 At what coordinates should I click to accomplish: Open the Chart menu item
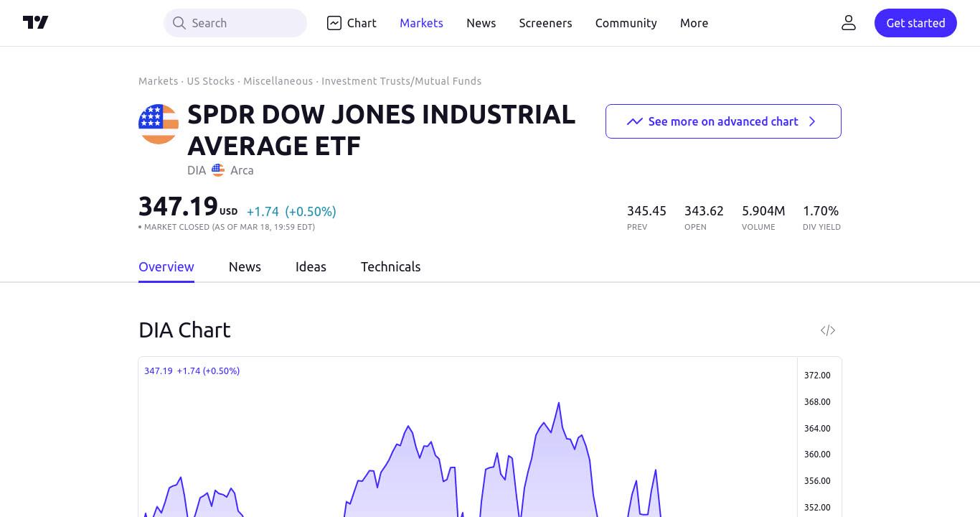point(352,23)
